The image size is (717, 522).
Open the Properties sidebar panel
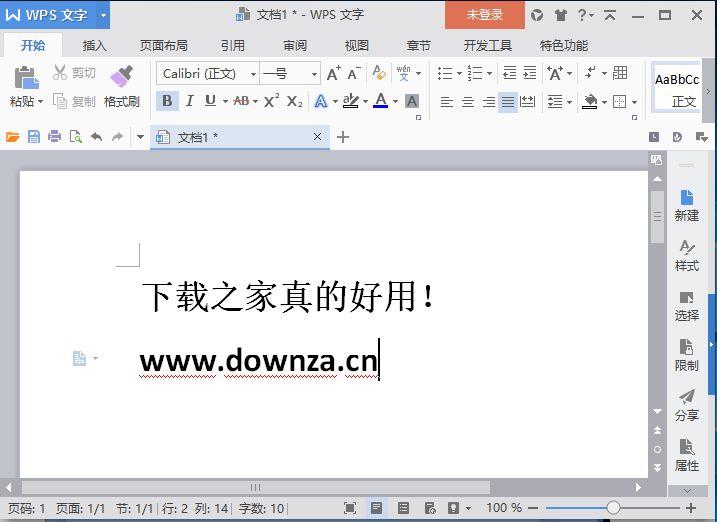pos(687,455)
